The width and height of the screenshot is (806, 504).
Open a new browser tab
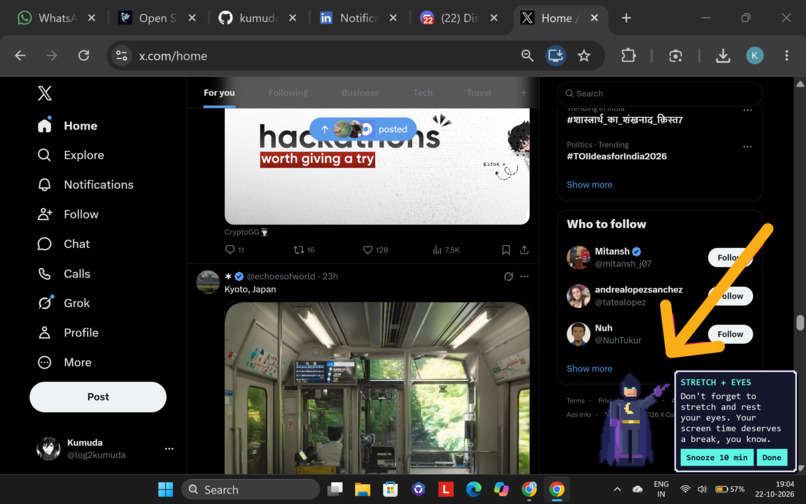[x=626, y=18]
